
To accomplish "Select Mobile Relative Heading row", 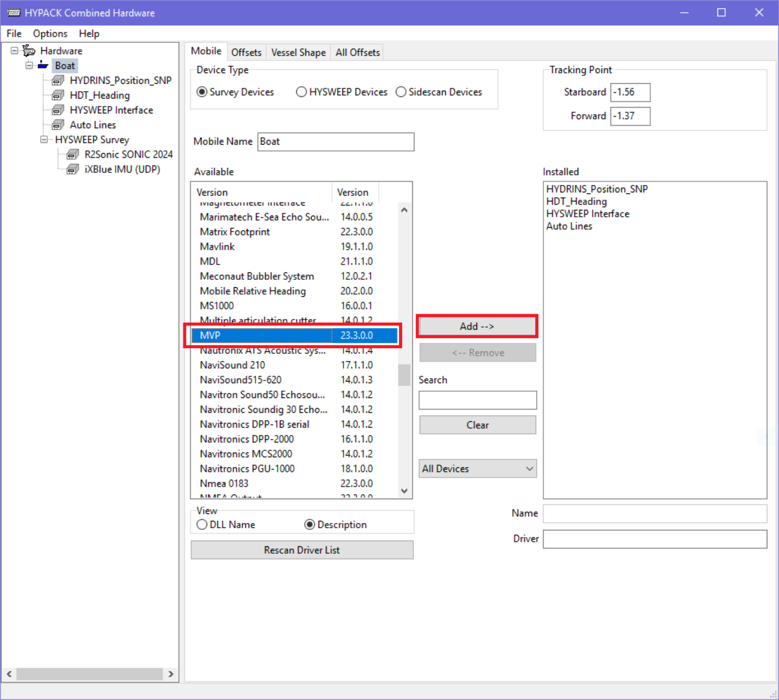I will click(295, 291).
